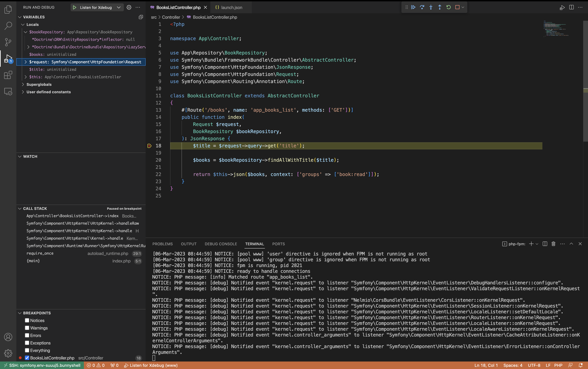The image size is (588, 369).
Task: Collapse the Locals scope
Action: 23,24
